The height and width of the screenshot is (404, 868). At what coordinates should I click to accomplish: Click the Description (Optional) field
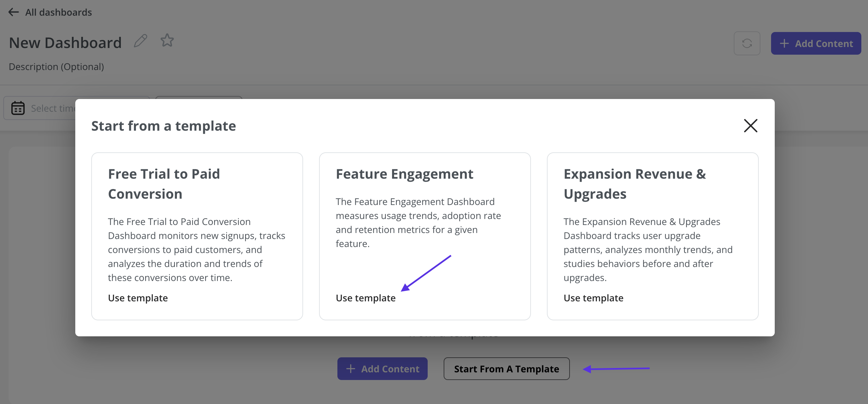pyautogui.click(x=56, y=67)
